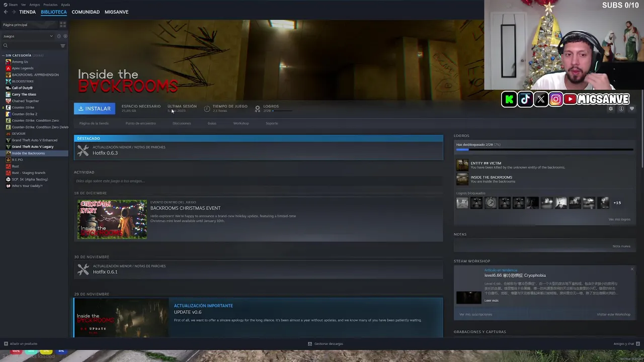
Task: Open Página de la tienda link
Action: [94, 123]
